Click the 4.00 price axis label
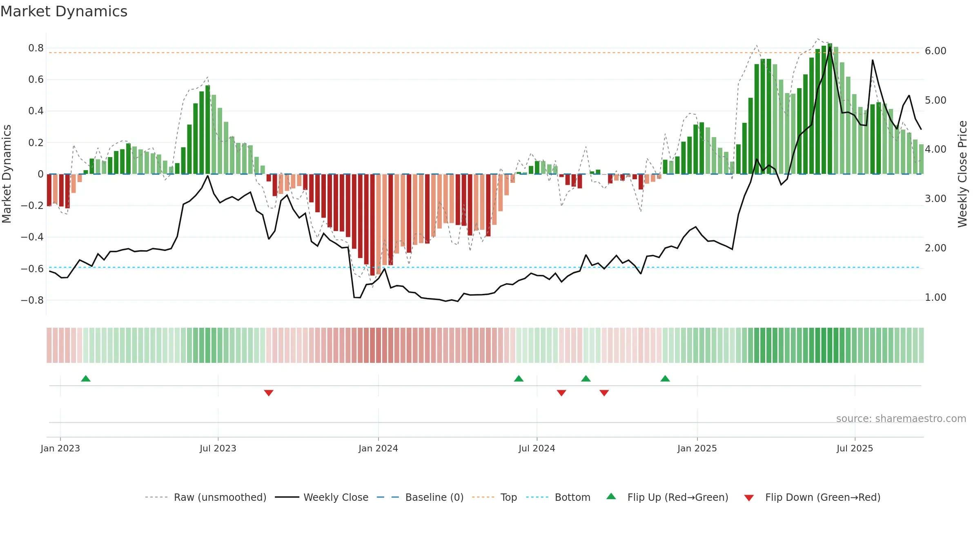 pos(935,149)
